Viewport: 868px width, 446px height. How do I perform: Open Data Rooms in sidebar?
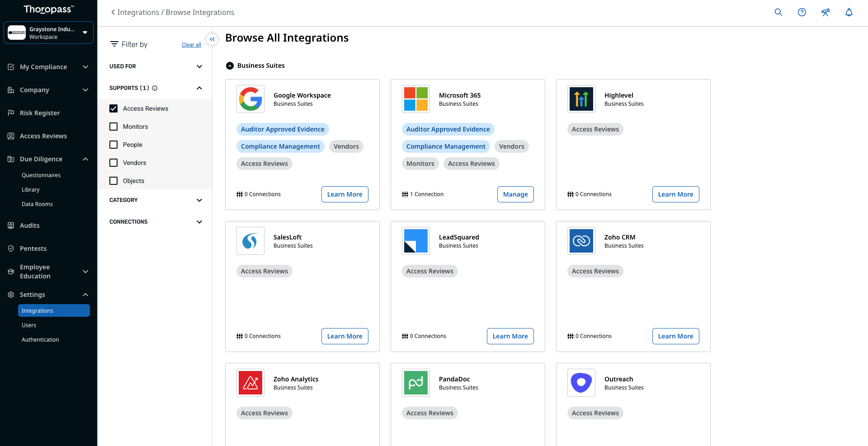pyautogui.click(x=37, y=204)
